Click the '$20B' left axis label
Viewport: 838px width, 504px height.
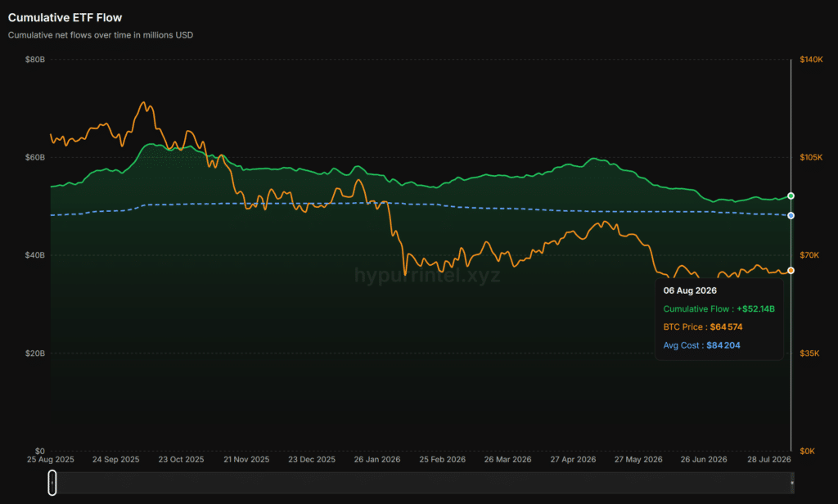(x=34, y=353)
